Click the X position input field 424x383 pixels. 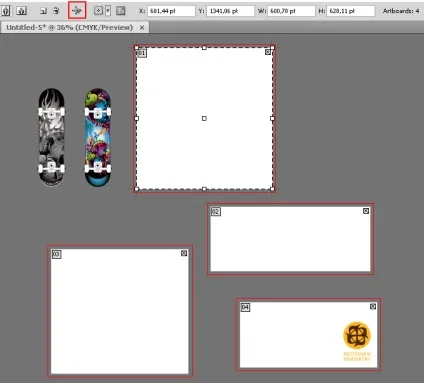(x=171, y=11)
